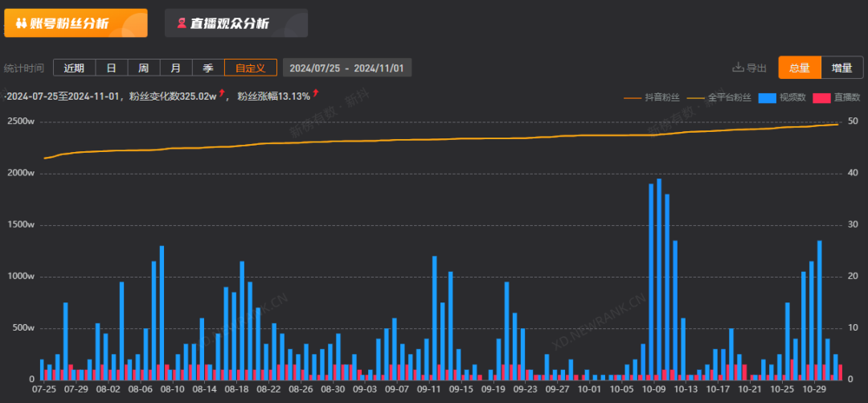Click the person icon in 直播观众分析 tab
This screenshot has width=868, height=403.
tap(182, 24)
